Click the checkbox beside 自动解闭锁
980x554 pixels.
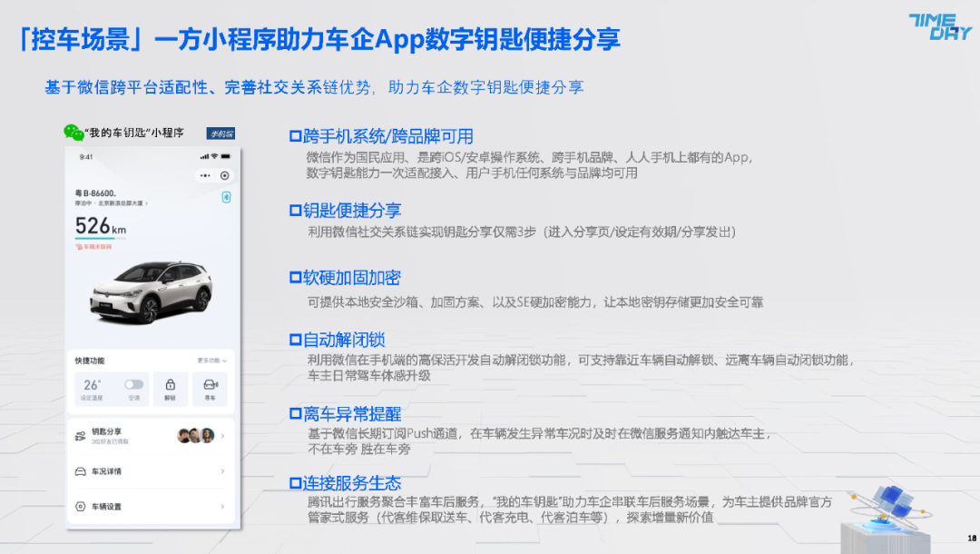coord(294,340)
